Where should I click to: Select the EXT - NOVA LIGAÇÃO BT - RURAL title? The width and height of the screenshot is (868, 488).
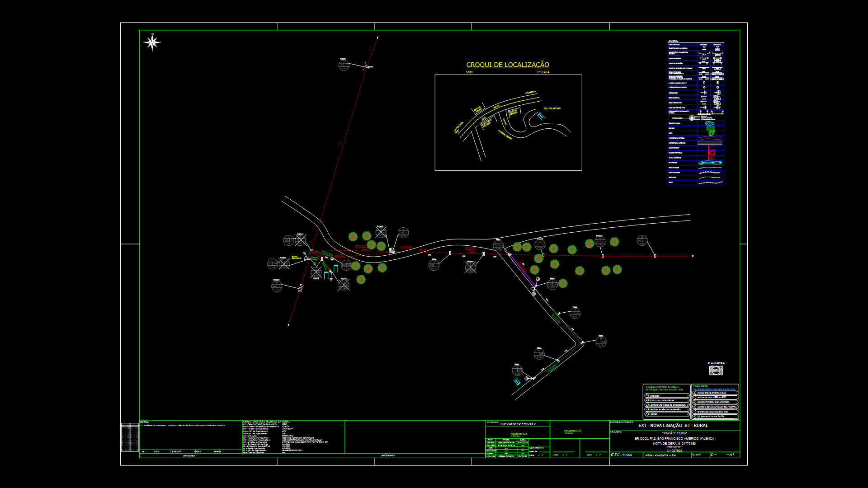[673, 426]
